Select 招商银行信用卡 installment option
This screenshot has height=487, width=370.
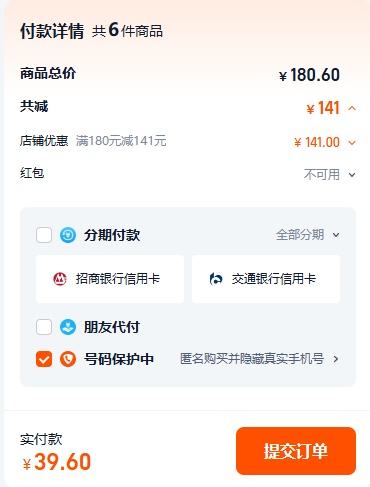[x=110, y=279]
